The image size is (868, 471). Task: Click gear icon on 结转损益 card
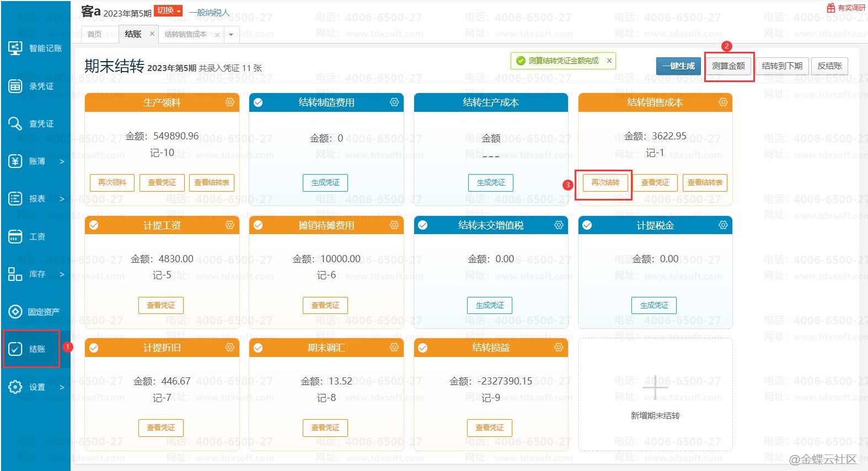pyautogui.click(x=559, y=348)
